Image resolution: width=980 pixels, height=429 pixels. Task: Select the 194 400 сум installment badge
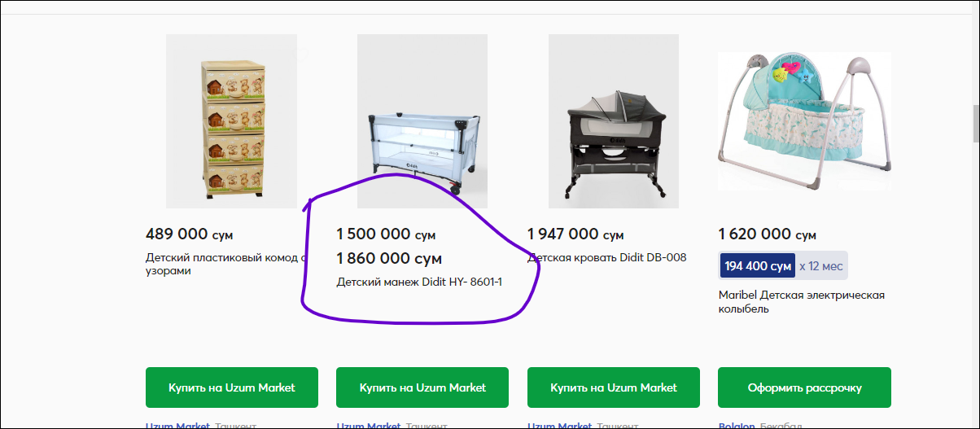[757, 265]
